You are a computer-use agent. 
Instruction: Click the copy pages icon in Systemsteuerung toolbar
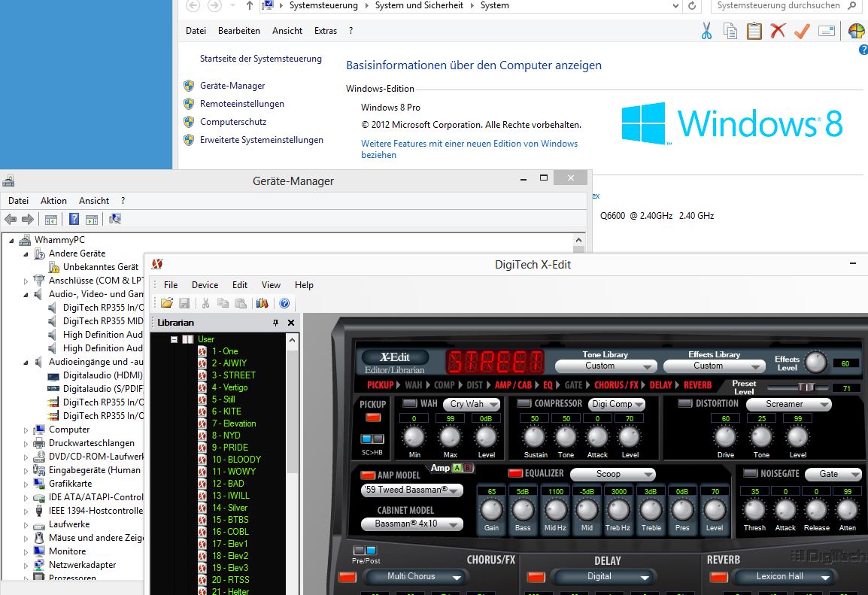point(730,31)
